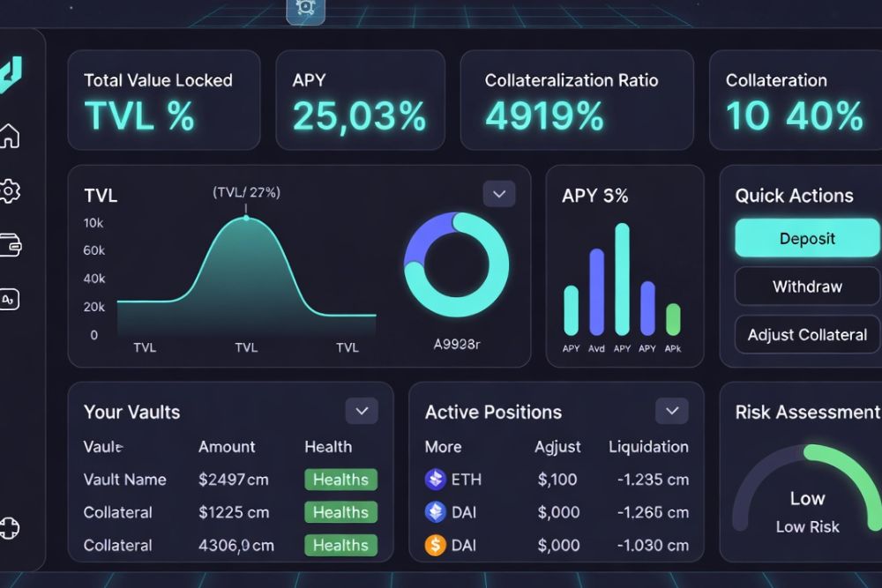Select Adjust Collateral quick action

point(805,335)
